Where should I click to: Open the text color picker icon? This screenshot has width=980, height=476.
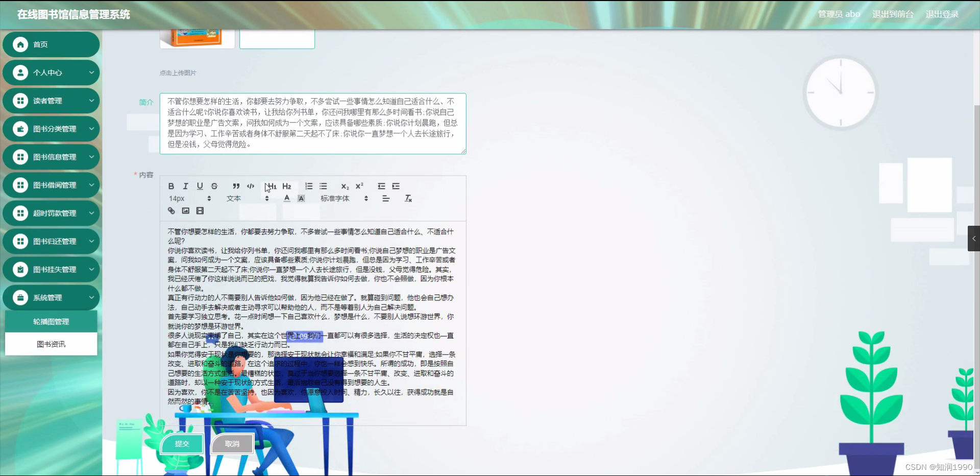point(287,199)
